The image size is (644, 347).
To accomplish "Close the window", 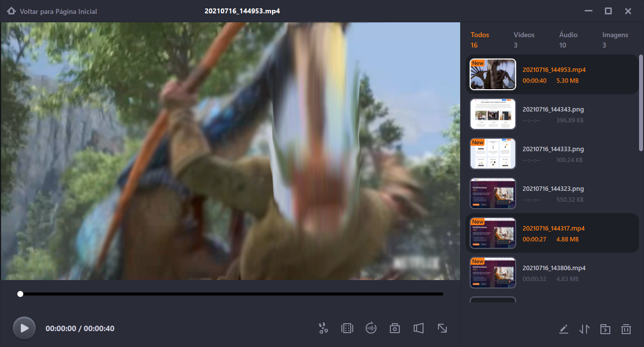I will tap(628, 11).
